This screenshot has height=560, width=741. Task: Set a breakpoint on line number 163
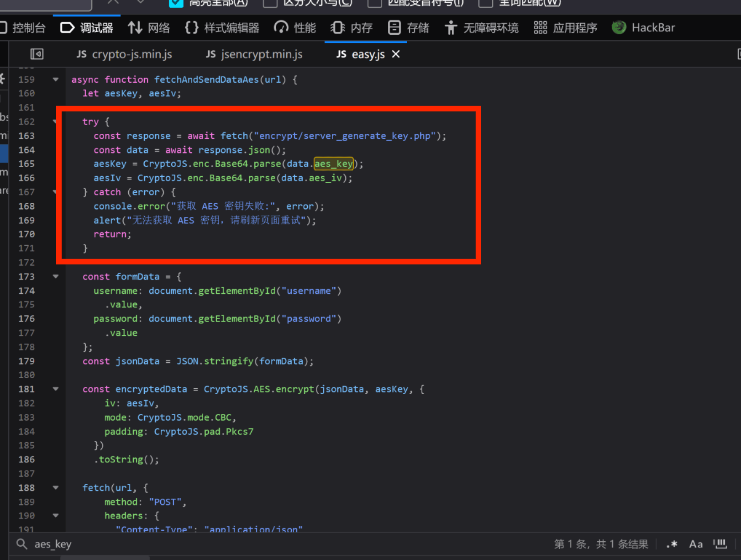tap(26, 136)
